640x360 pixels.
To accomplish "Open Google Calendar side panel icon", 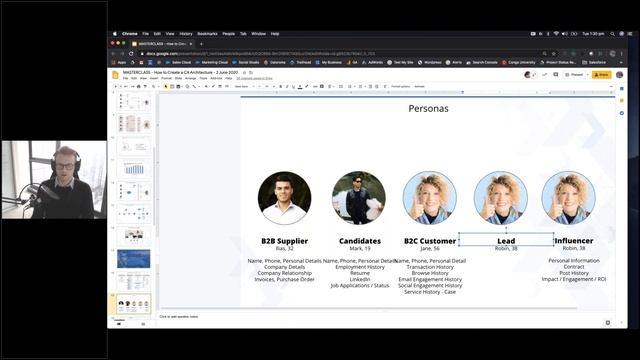I will pos(622,89).
